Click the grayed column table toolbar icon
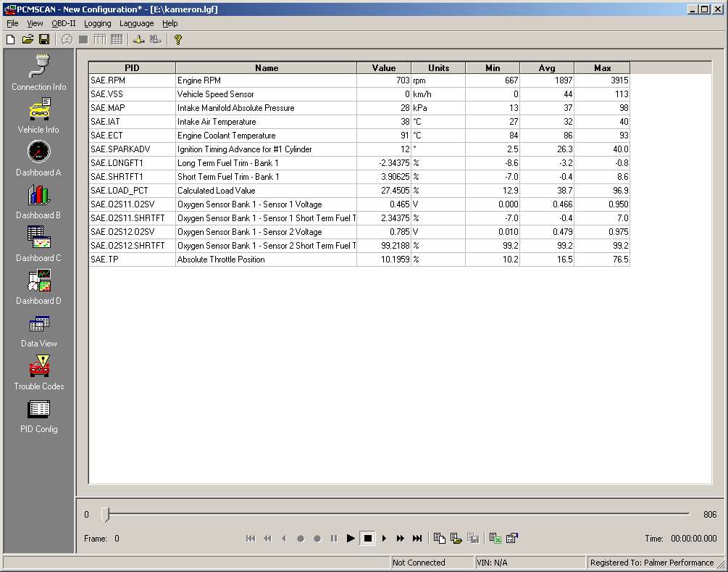This screenshot has width=728, height=572. (100, 39)
